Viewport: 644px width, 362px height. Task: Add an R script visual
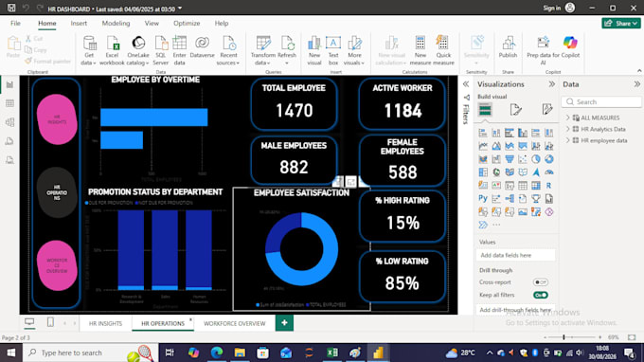[x=548, y=186]
